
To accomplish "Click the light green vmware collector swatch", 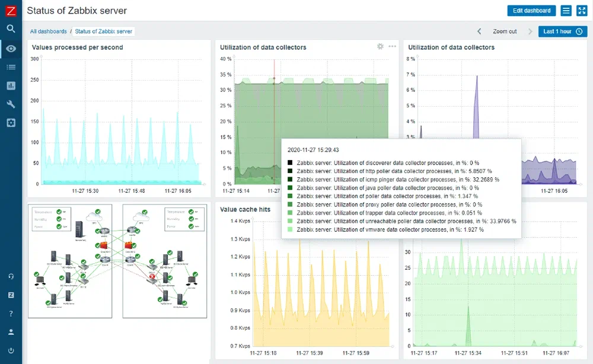I will (290, 229).
